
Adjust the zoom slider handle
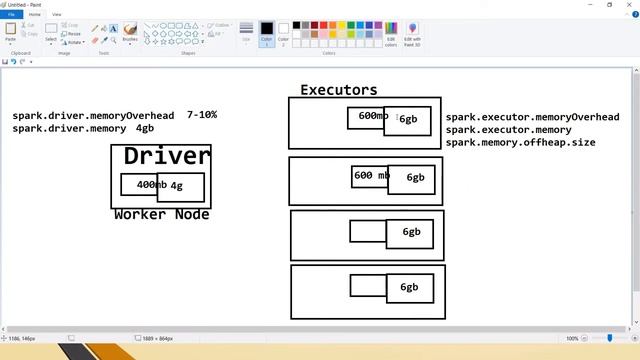pos(610,338)
